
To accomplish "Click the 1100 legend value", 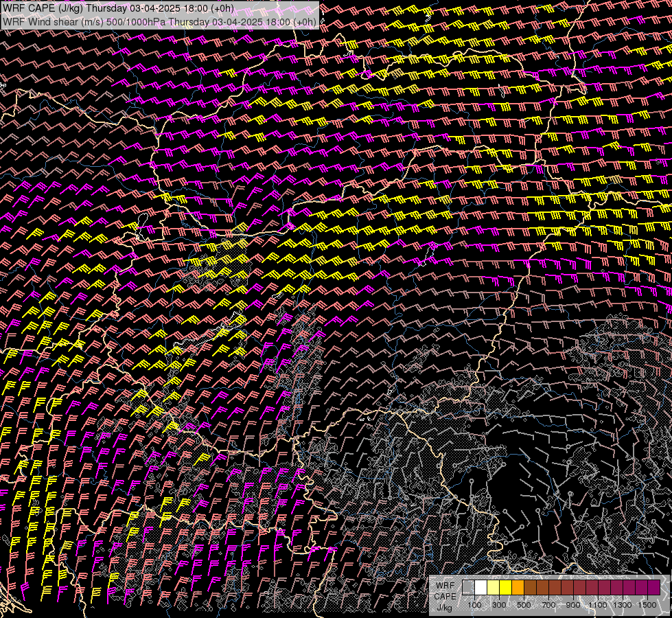I will point(597,605).
